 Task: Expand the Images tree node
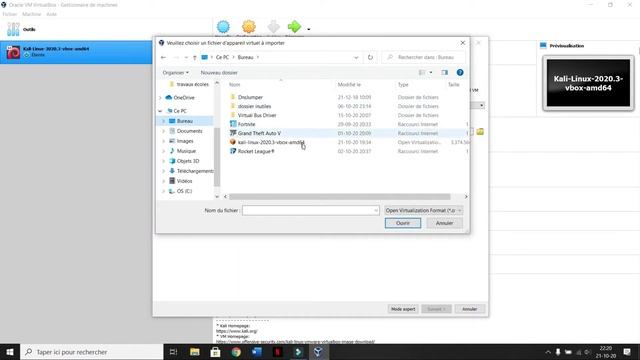point(164,141)
